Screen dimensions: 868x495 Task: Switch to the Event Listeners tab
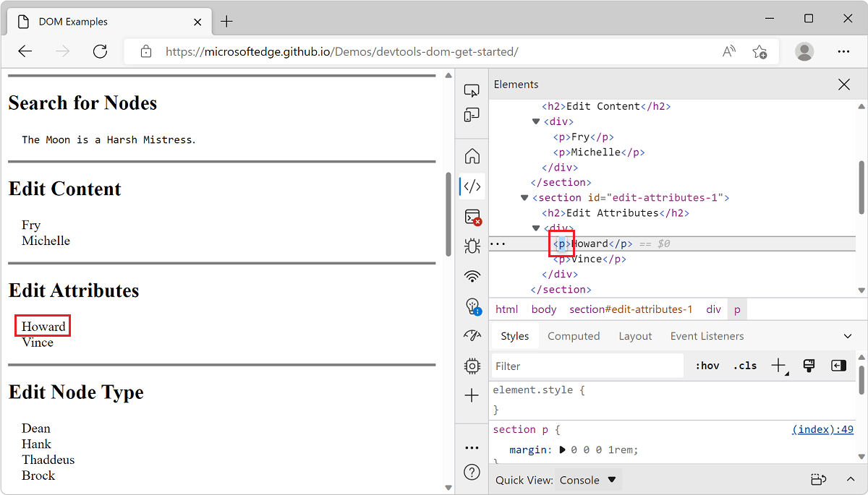pos(707,335)
